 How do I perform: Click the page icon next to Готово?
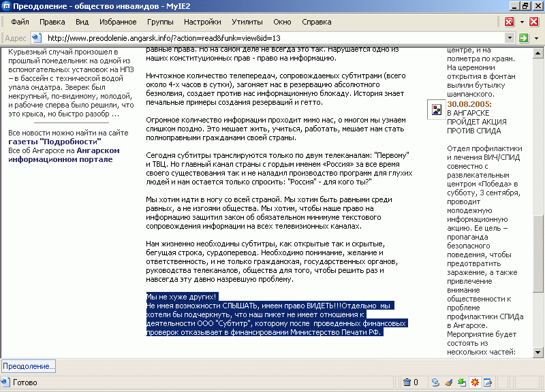(x=5, y=382)
